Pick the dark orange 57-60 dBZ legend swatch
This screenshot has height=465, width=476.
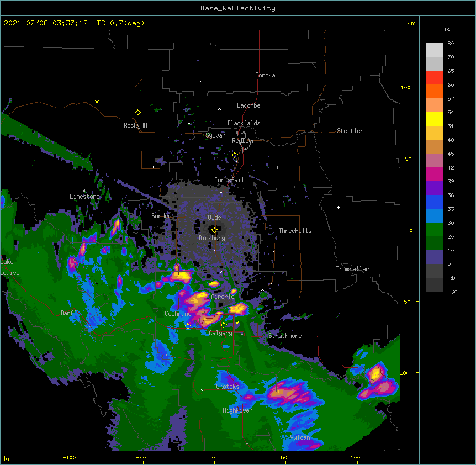pos(434,91)
